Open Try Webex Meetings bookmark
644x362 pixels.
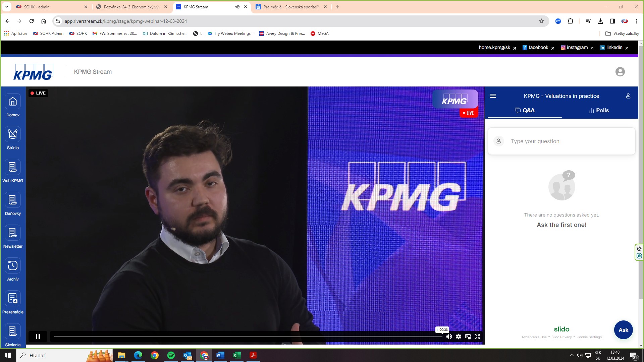[231, 34]
